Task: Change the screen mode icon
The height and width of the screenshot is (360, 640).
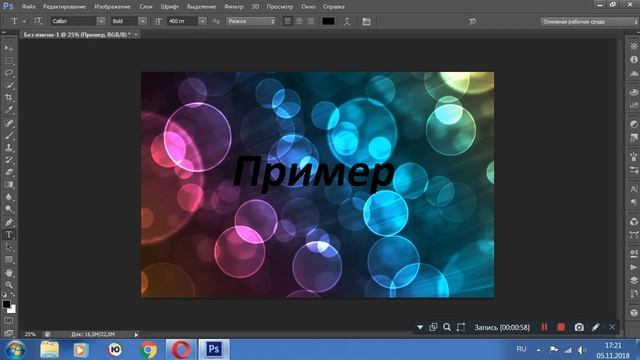Action: coord(9,333)
